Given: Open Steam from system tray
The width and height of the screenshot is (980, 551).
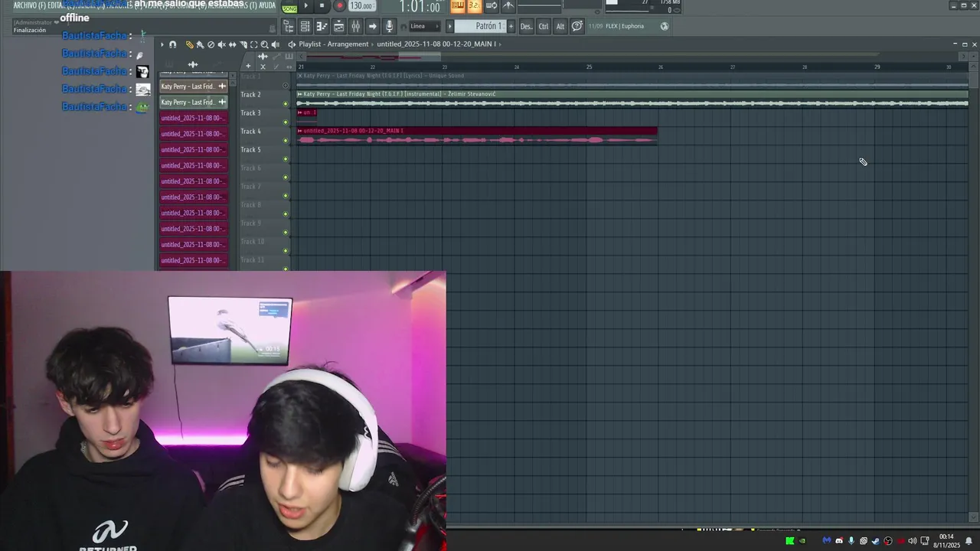Looking at the screenshot, I should (x=875, y=541).
